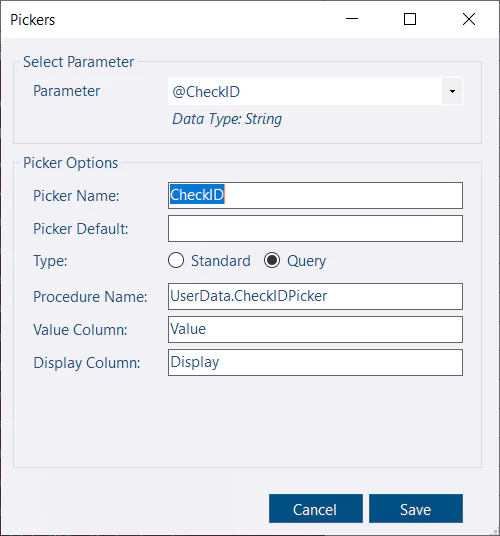
Task: Click the 'Picker Options' group label
Action: pyautogui.click(x=71, y=163)
